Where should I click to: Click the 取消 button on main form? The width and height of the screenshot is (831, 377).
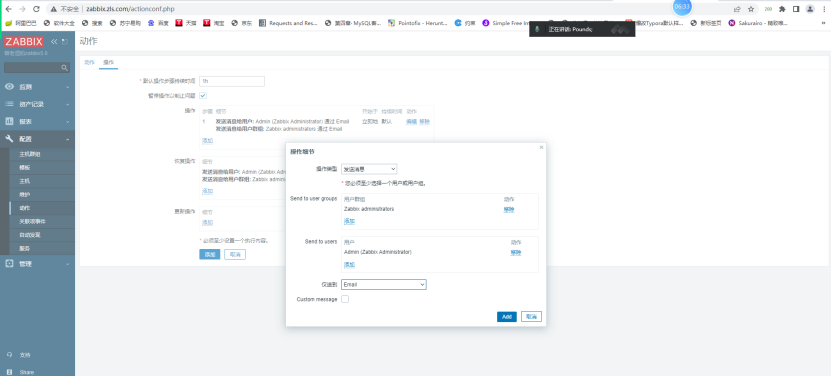click(x=235, y=255)
